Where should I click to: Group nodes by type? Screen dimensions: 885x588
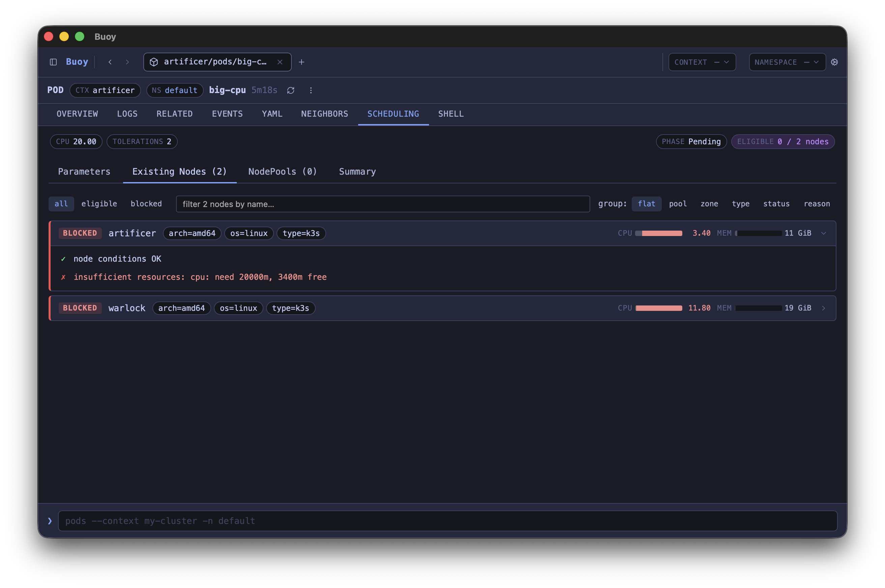click(741, 204)
